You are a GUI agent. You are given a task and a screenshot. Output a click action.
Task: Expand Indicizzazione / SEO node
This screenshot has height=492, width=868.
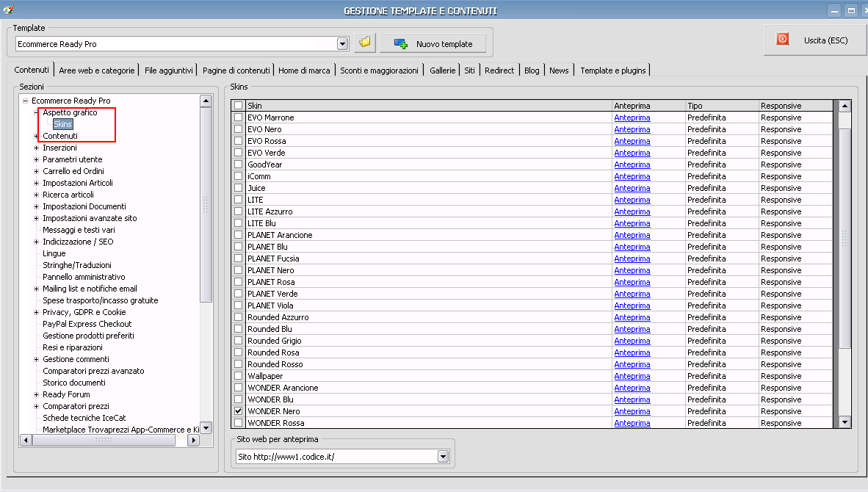(x=36, y=242)
